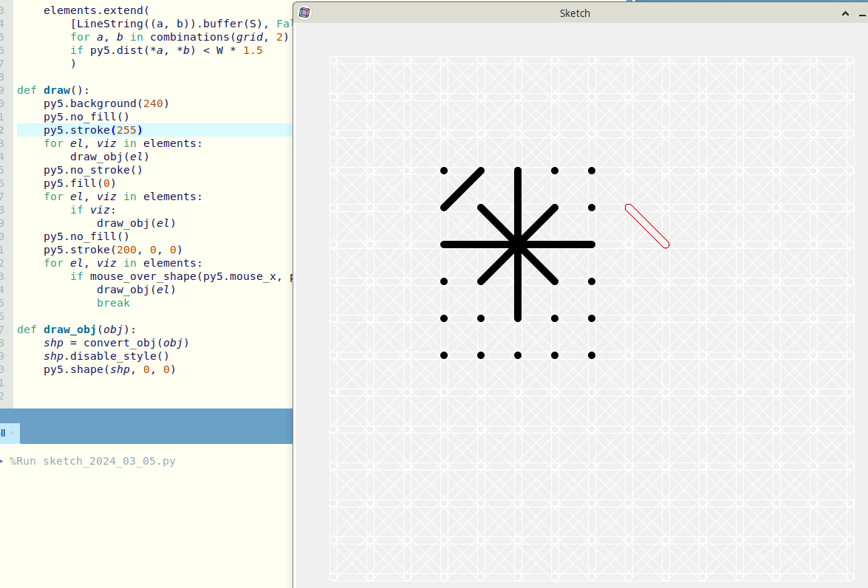
Task: Click the thick vertical black line in the sketch
Action: click(518, 245)
